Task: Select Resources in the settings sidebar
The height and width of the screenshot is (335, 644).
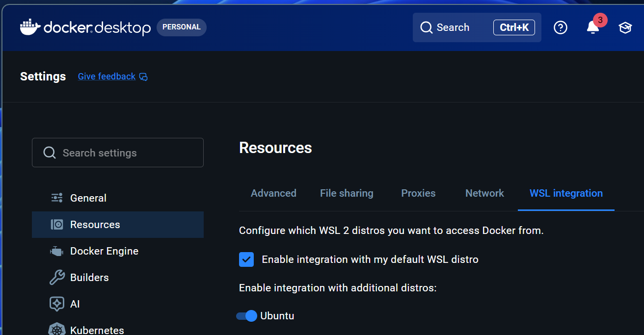Action: coord(118,225)
